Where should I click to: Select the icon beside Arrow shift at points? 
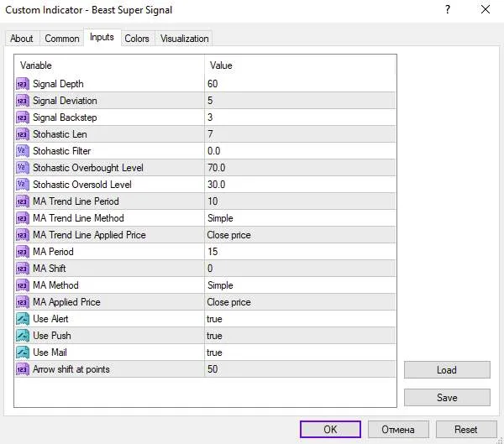[23, 369]
